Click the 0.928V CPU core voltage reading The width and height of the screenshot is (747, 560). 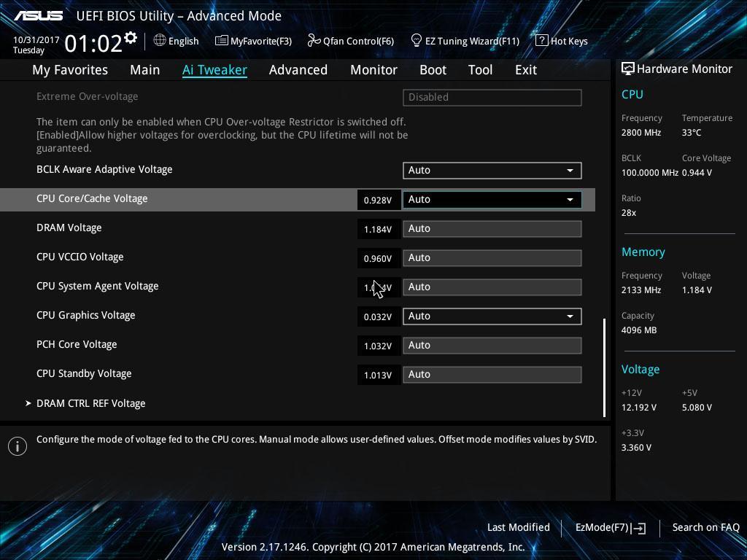click(x=379, y=200)
